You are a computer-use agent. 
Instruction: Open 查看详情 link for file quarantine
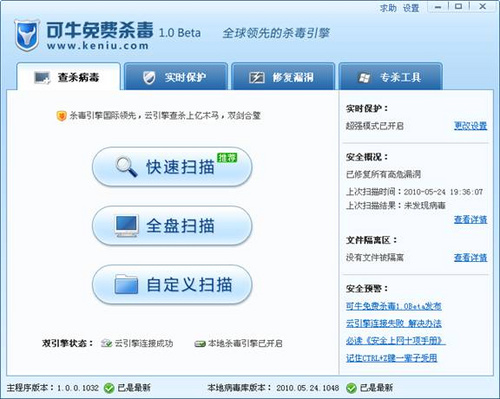tap(470, 257)
